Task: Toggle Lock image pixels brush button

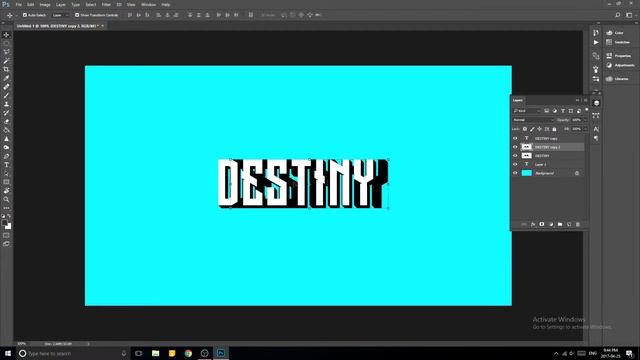Action: click(x=532, y=129)
